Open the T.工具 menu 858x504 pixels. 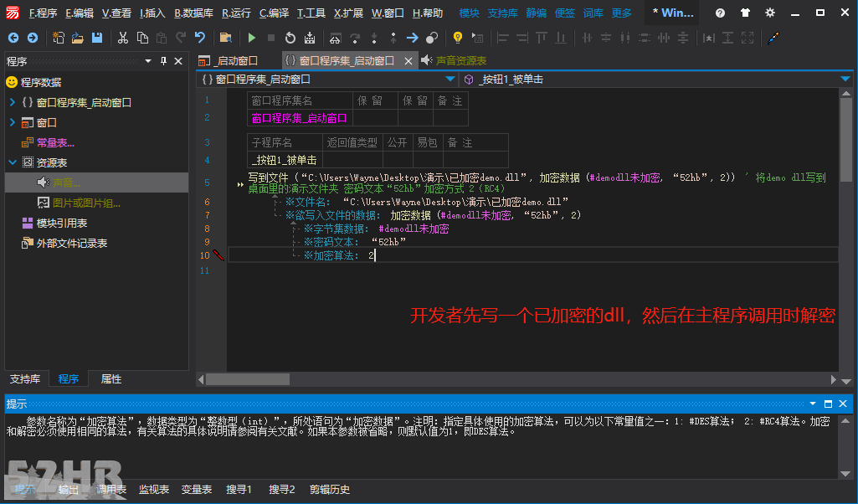tap(311, 13)
